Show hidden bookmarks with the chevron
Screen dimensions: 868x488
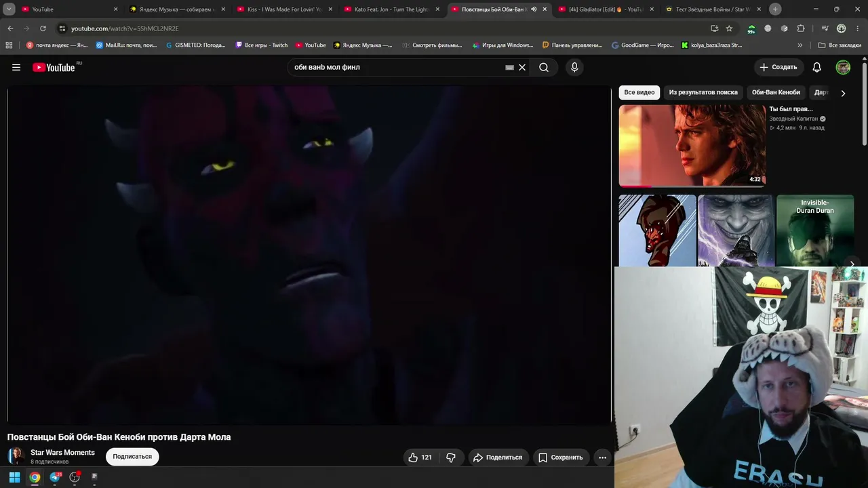point(800,45)
